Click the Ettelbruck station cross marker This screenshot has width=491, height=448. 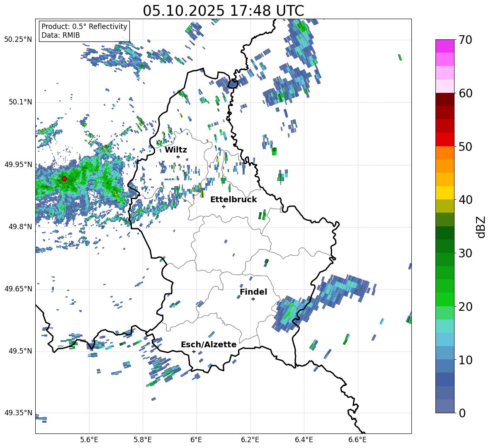(x=224, y=206)
